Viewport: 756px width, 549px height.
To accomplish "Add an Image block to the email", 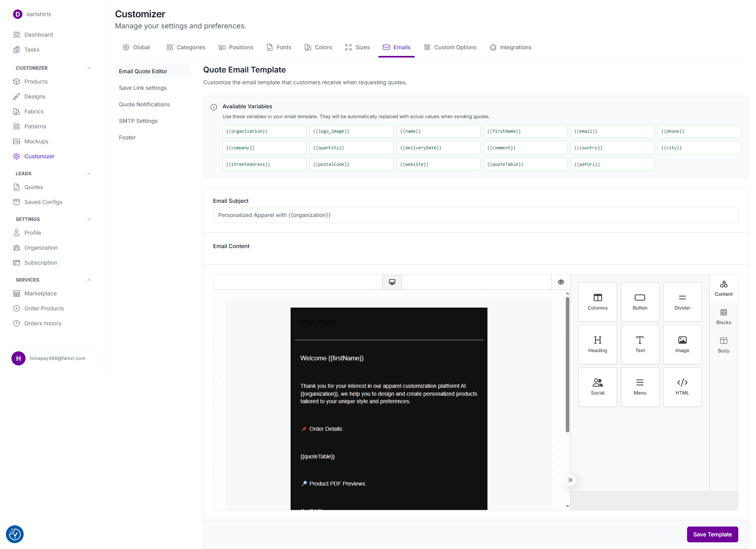I will [x=682, y=344].
